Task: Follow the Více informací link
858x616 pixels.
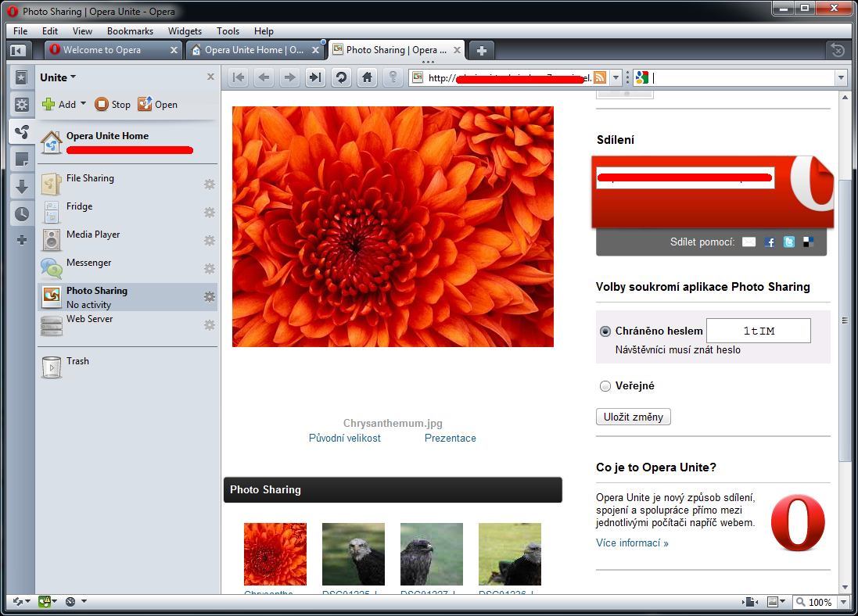Action: [632, 543]
